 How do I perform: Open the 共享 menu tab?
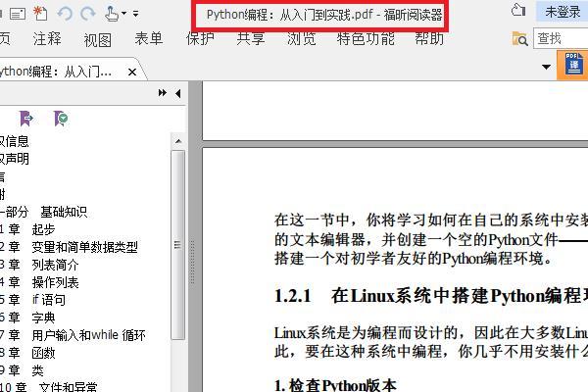251,38
